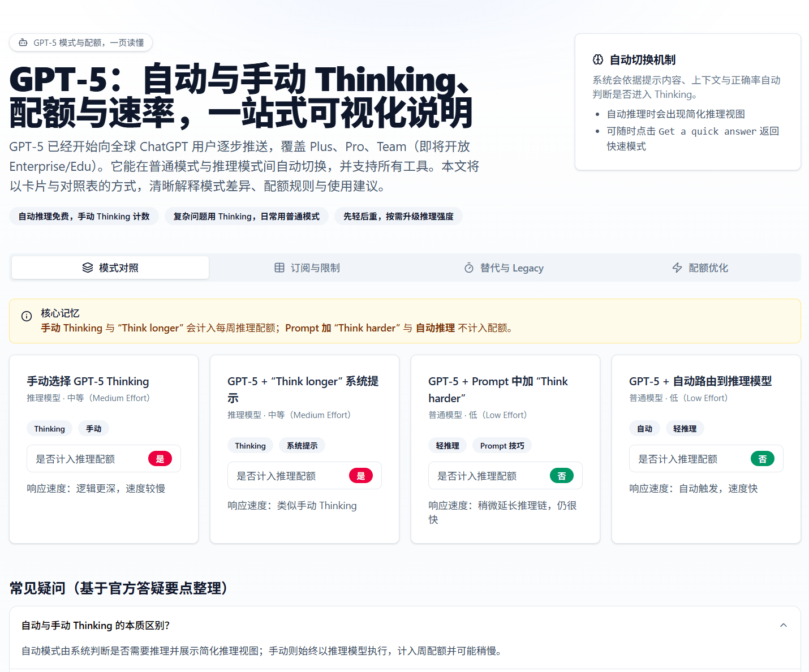Screen dimensions: 809x672
Task: Click the 自动 tag in the fourth card
Action: coord(645,428)
